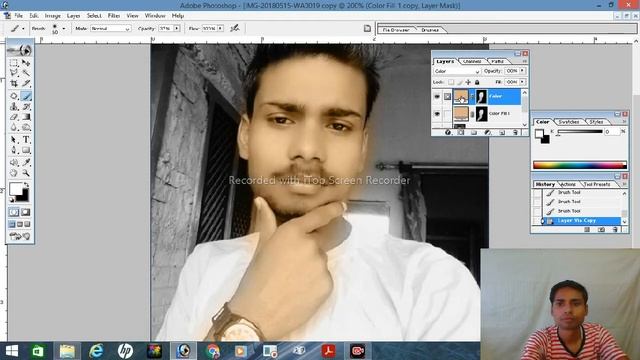Hide the top Color Fill copy layer
Screen dimensions: 640x360
click(437, 97)
